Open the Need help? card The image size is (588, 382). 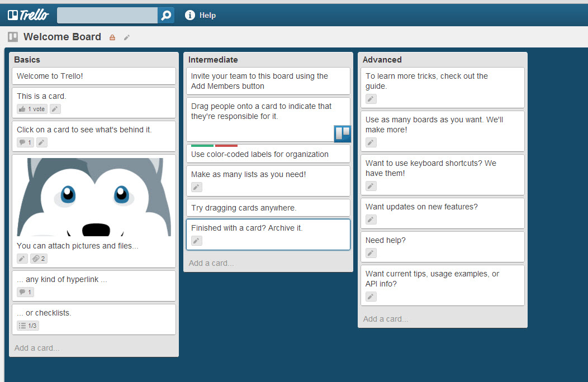442,241
